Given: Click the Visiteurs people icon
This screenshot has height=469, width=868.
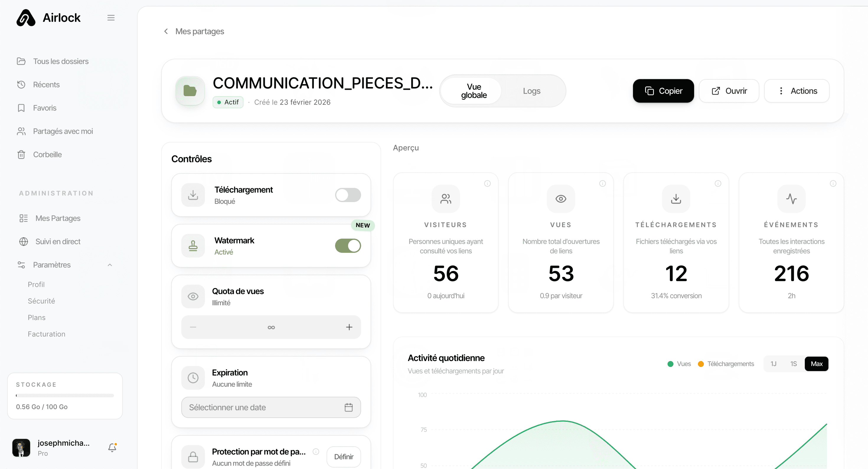Looking at the screenshot, I should point(446,199).
